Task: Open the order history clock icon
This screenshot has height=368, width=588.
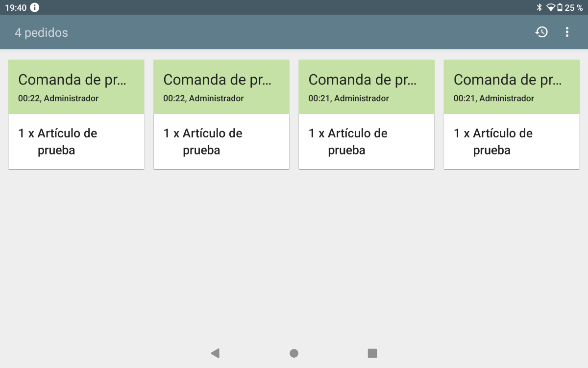Action: pos(541,32)
